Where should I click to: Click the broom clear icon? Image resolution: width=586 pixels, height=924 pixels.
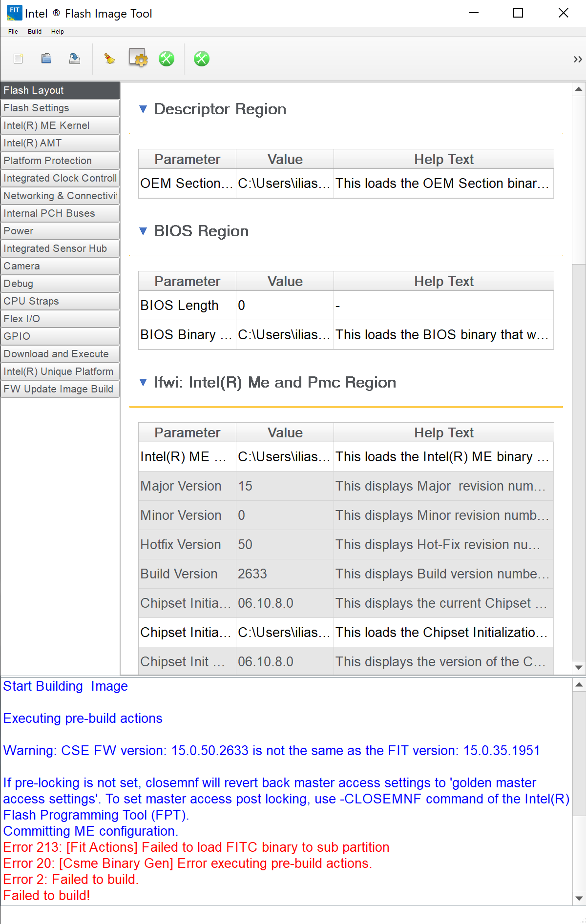tap(109, 59)
